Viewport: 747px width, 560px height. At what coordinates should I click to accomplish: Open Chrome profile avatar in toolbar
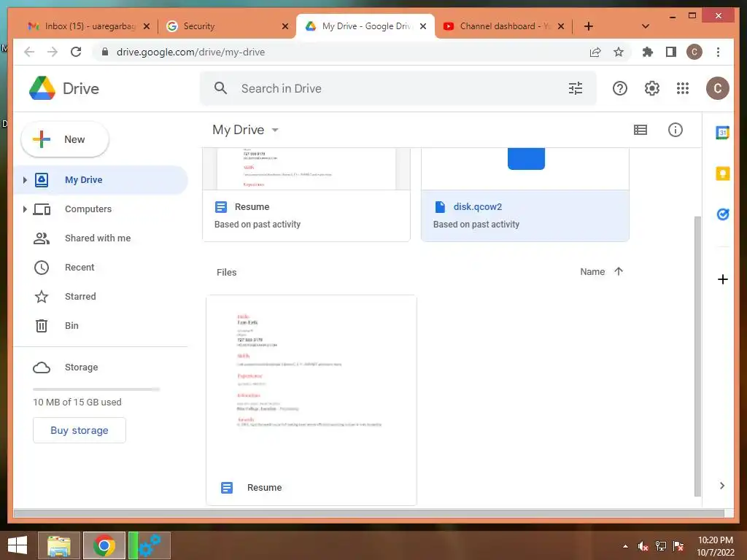(x=694, y=52)
